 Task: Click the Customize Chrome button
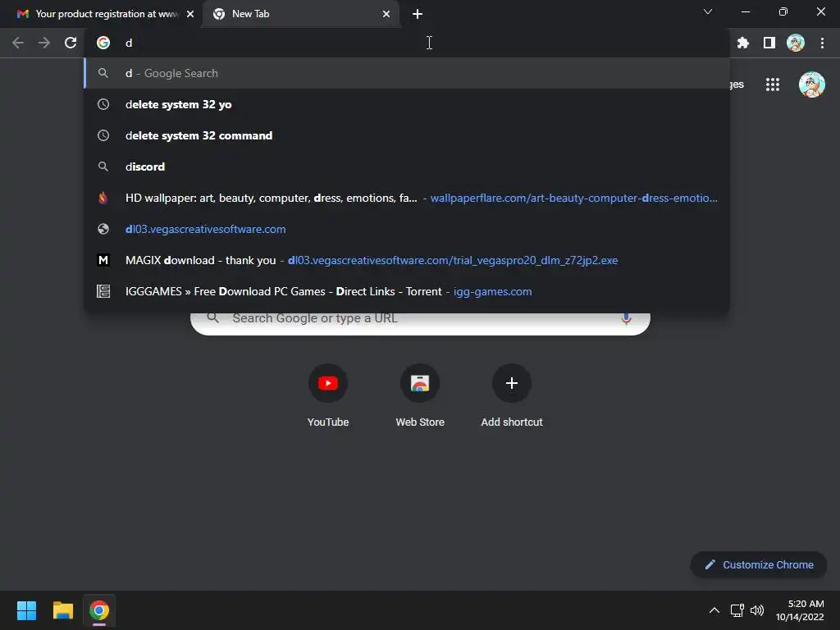point(759,564)
